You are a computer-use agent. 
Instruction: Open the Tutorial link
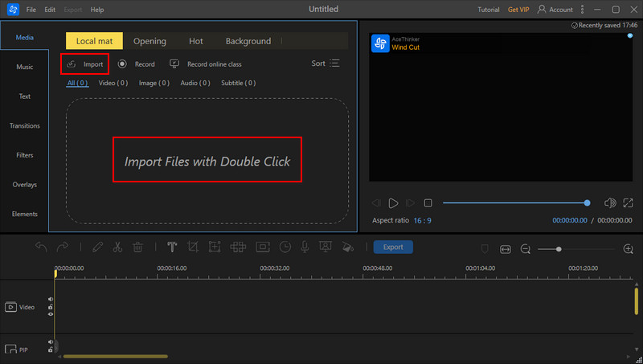[x=489, y=10]
